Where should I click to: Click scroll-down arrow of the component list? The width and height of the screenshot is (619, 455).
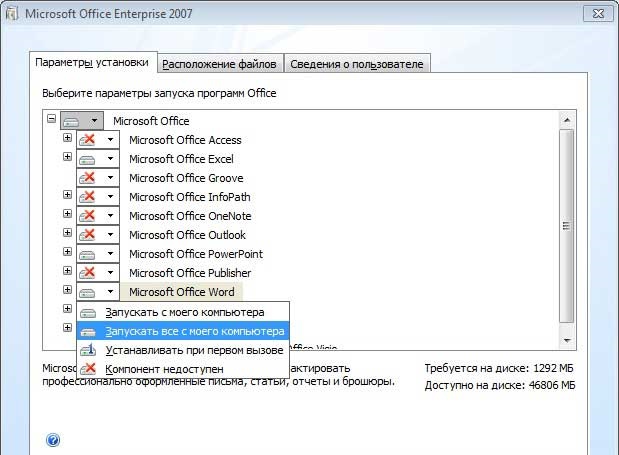pyautogui.click(x=567, y=341)
